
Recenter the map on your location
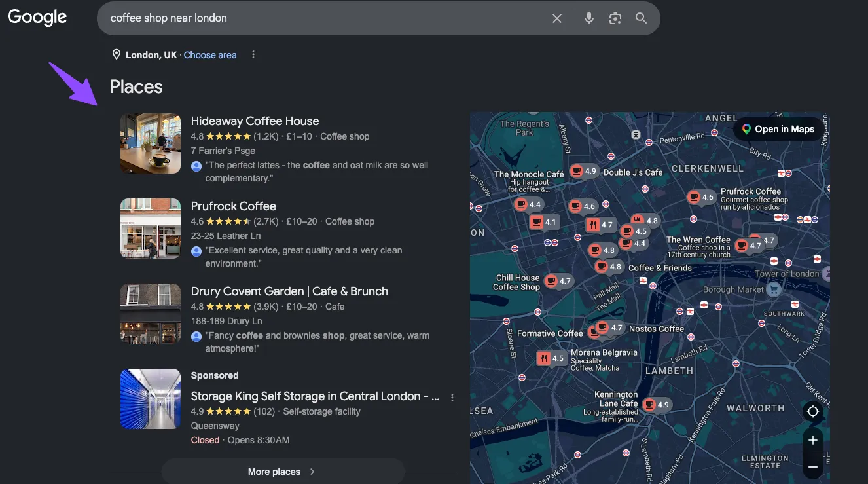812,411
